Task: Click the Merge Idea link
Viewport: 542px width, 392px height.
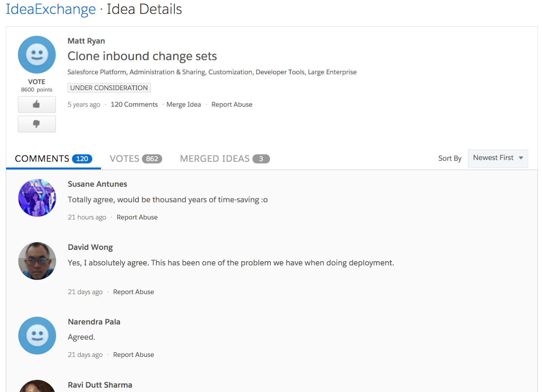Action: (184, 105)
